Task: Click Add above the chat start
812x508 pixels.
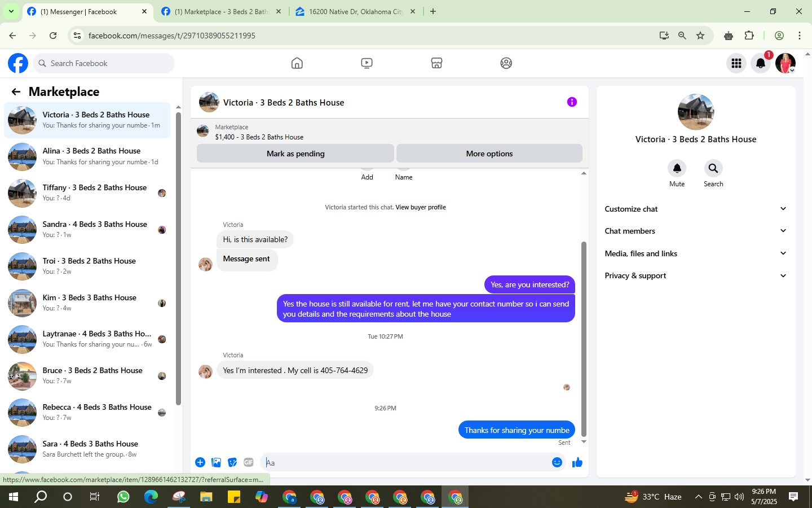Action: point(367,177)
